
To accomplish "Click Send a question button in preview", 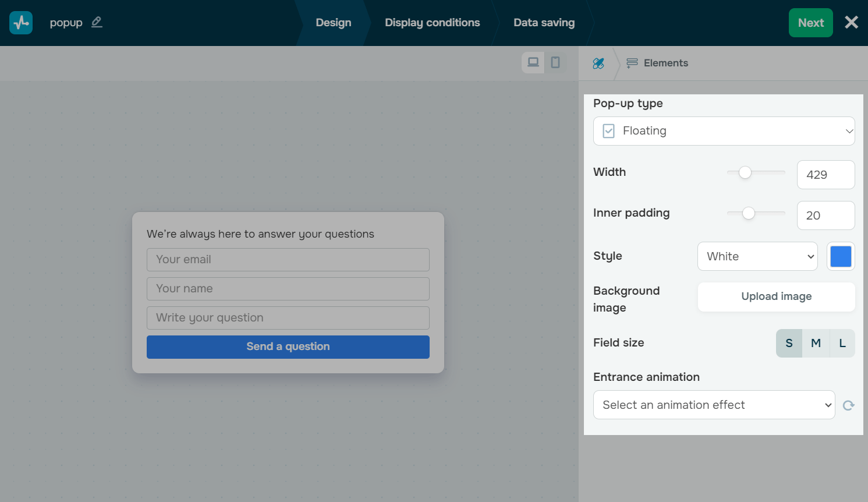I will (288, 347).
